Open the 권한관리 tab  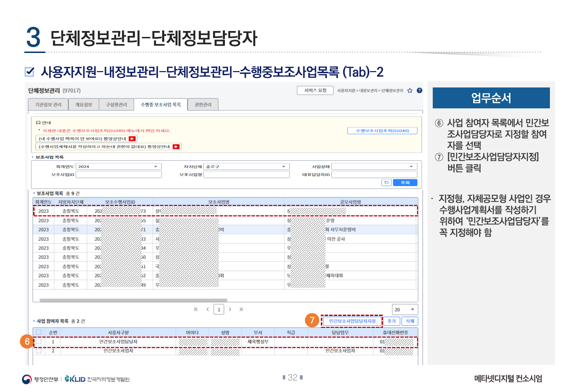[203, 105]
